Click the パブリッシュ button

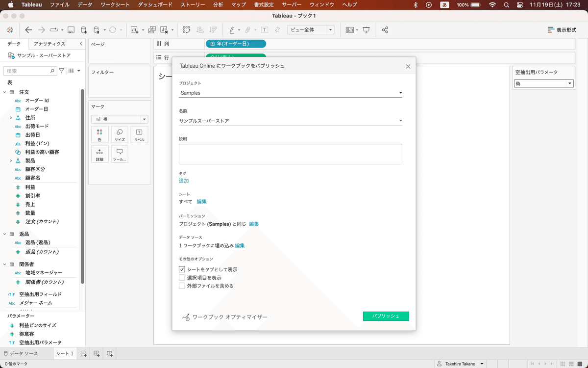coord(386,316)
